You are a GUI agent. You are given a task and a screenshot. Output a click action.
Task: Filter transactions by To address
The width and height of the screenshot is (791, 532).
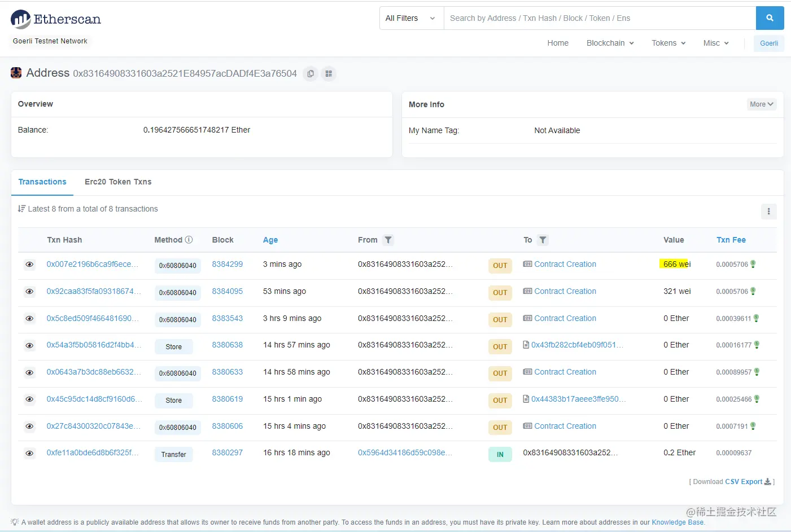point(543,240)
